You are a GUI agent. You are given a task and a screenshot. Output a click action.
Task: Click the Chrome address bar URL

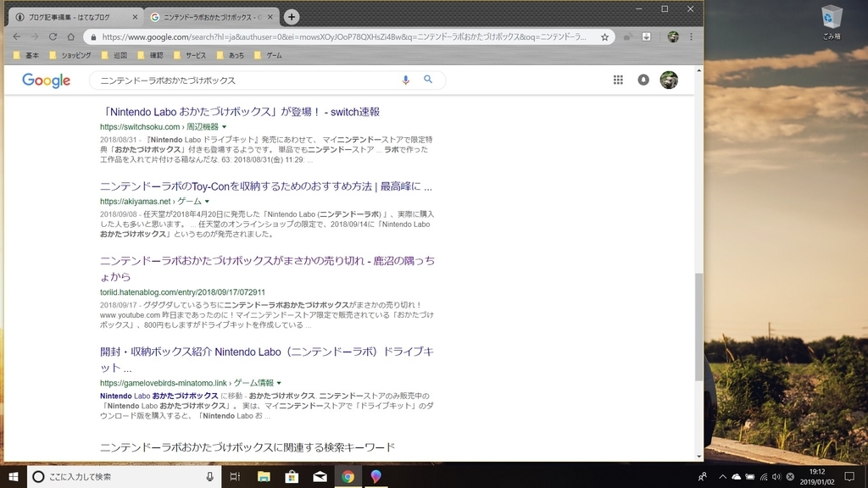click(x=343, y=37)
